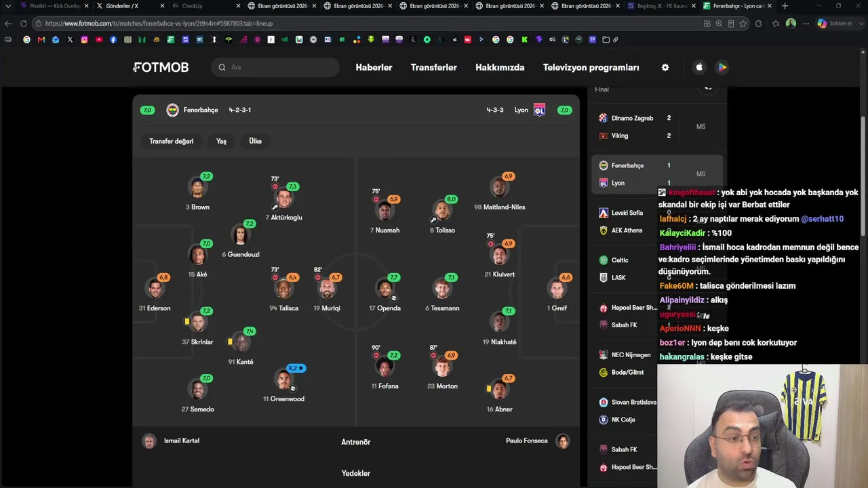Click the Lyon crest in lineup header
Screen dimensions: 868x488
pyautogui.click(x=540, y=110)
